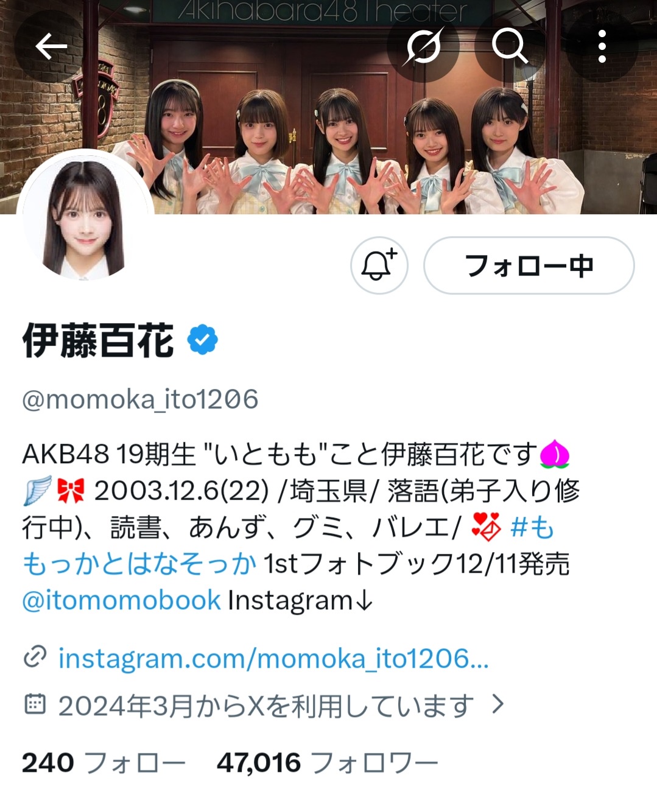The image size is (657, 812).
Task: Open the instagram.com/momoka_ito1206 link
Action: point(273,659)
